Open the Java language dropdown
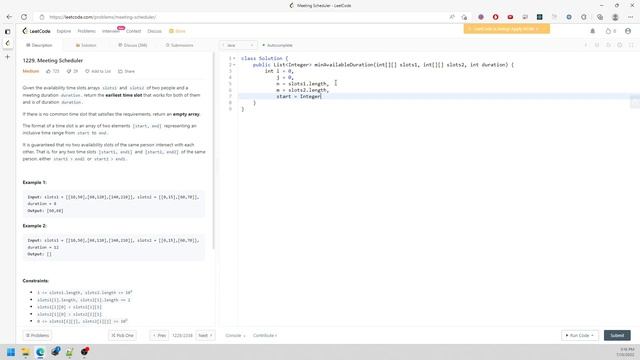 (238, 45)
